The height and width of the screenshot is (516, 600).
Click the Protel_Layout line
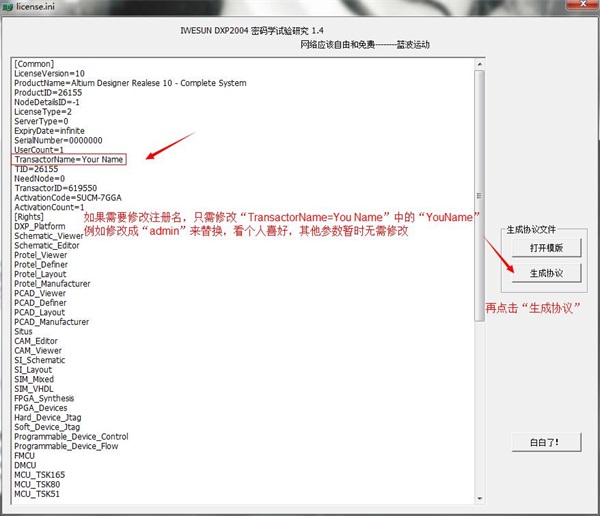tap(40, 274)
